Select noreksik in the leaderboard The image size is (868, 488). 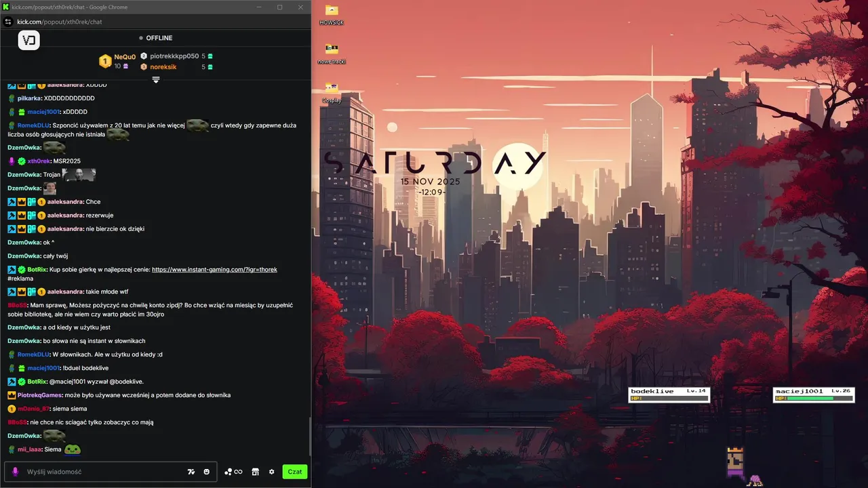163,67
